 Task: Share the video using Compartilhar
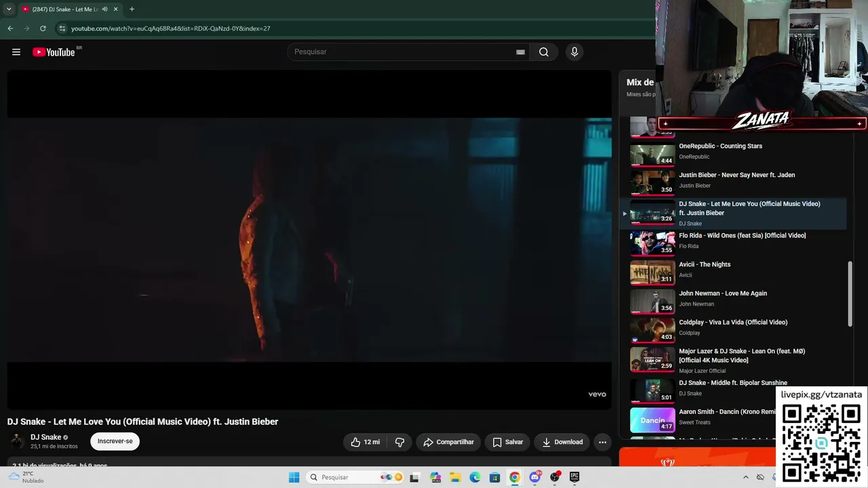[449, 442]
